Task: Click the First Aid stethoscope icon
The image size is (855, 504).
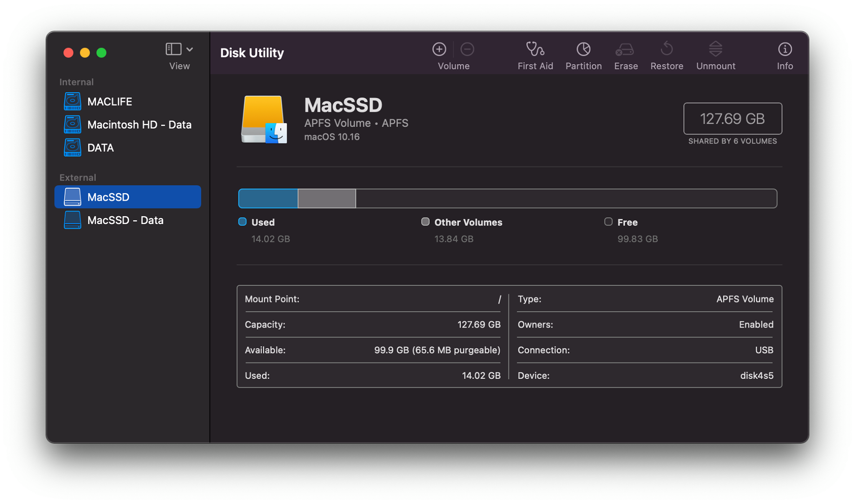Action: point(535,50)
